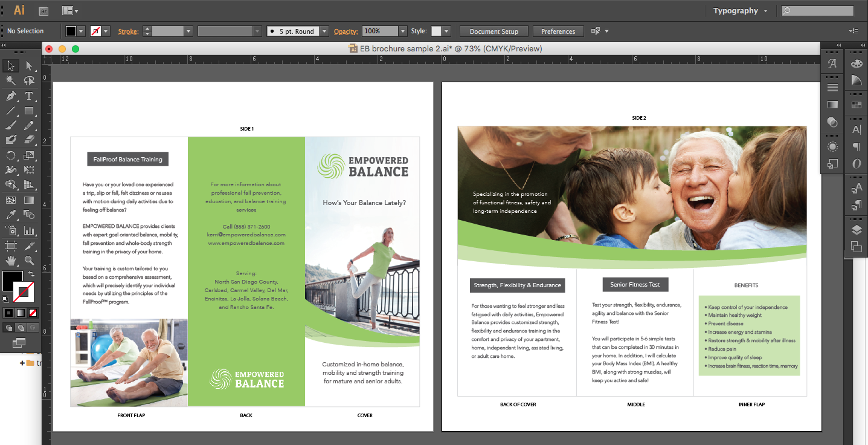Select the Free Transform tool
This screenshot has width=868, height=445.
point(29,170)
